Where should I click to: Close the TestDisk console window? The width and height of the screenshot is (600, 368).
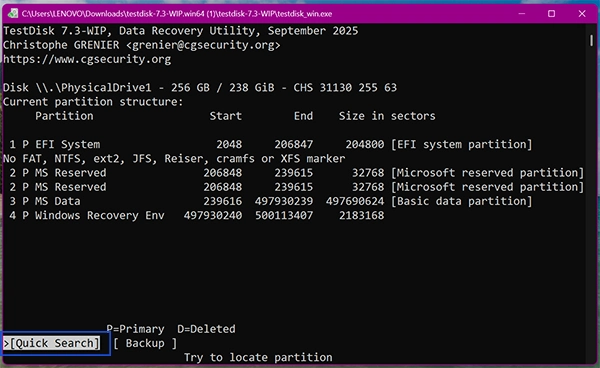point(582,14)
